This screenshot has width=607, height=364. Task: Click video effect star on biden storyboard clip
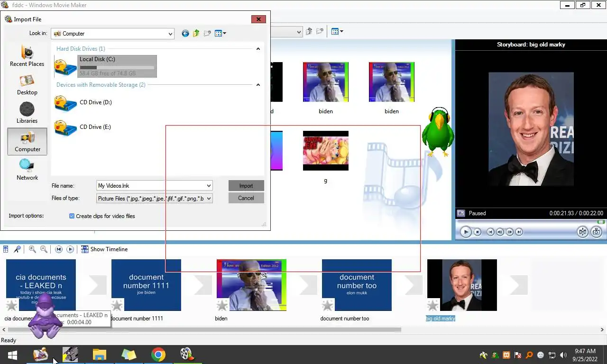coord(222,305)
